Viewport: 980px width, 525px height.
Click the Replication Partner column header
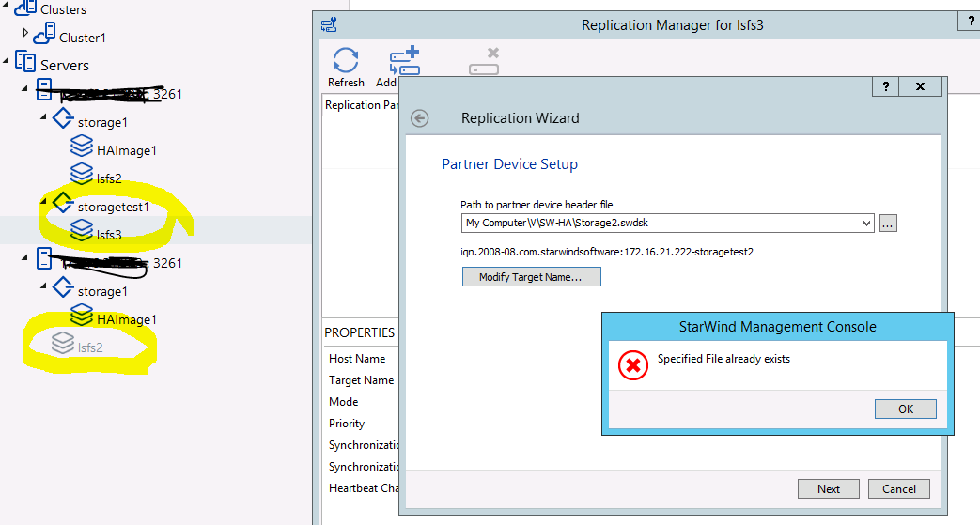click(361, 105)
